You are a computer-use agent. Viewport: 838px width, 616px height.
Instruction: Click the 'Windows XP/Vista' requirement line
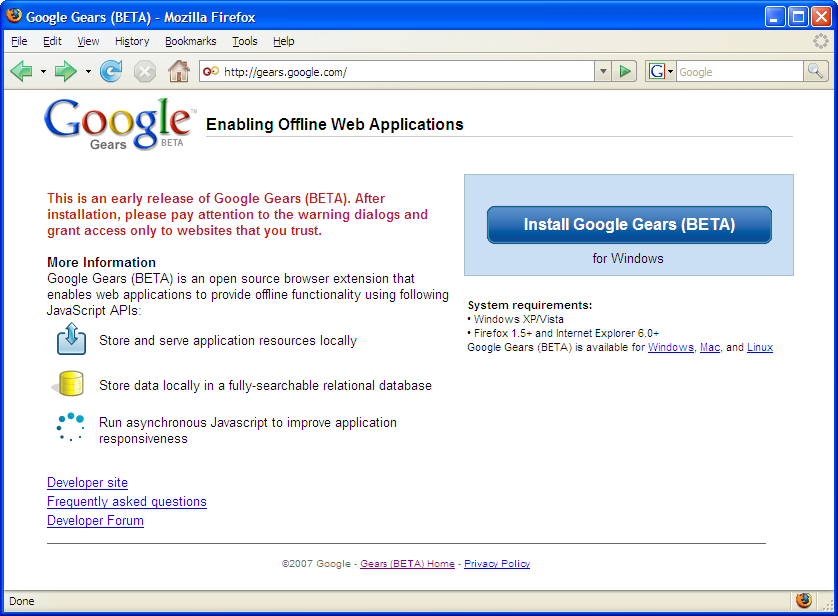518,319
